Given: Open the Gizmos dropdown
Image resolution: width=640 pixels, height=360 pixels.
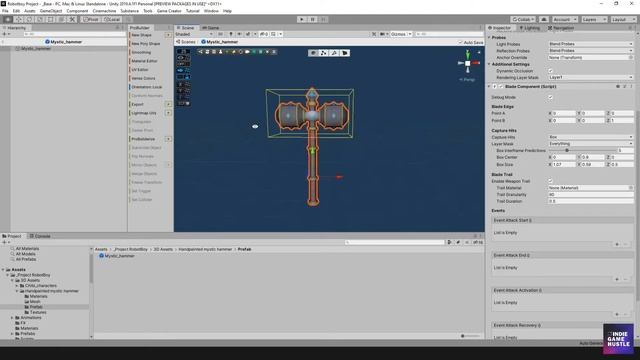Looking at the screenshot, I should 401,34.
